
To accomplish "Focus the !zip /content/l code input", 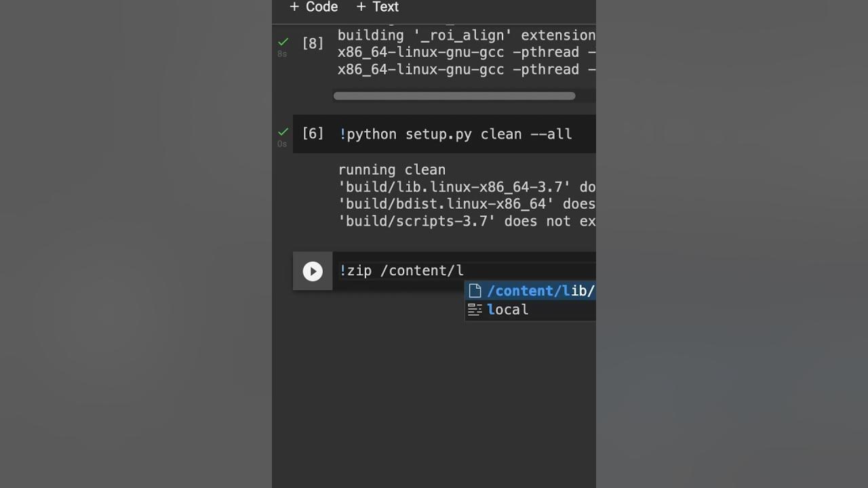I will tap(467, 271).
